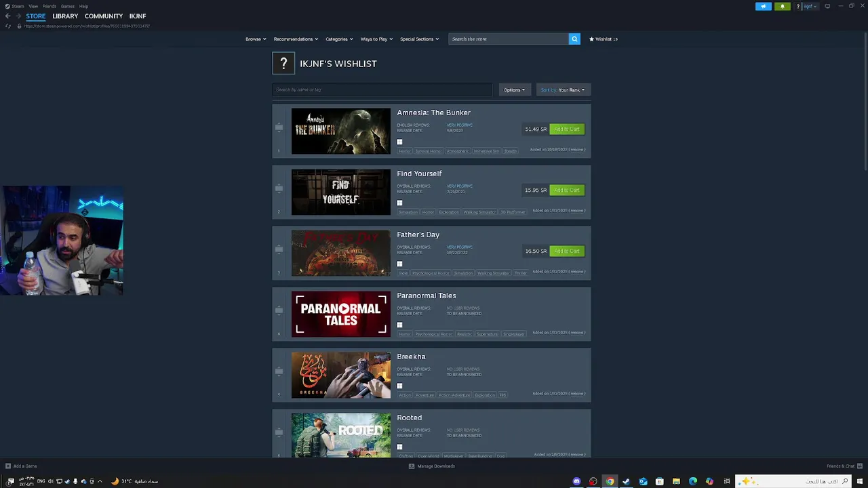
Task: Expand the Special Sections dropdown
Action: 419,39
